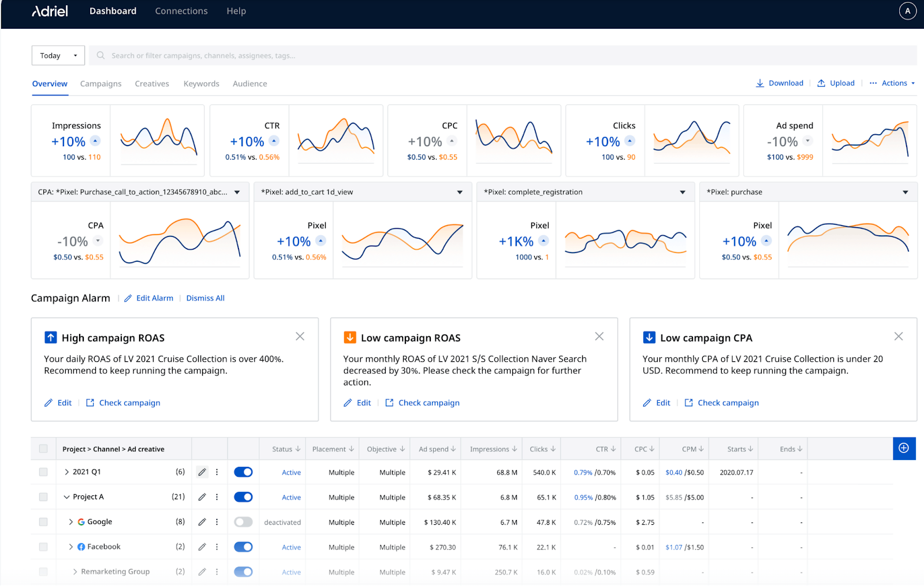
Task: Click Dismiss All for campaign alarms
Action: point(205,298)
